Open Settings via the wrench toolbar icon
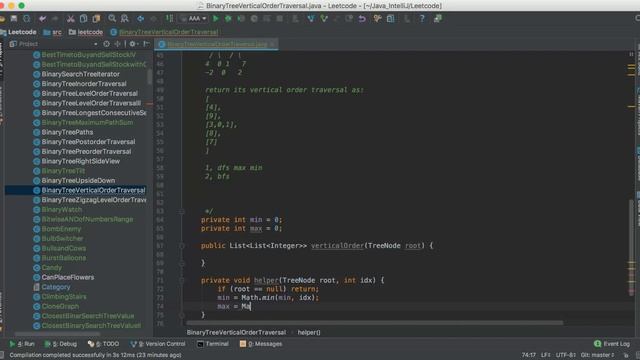The height and width of the screenshot is (360, 640). coord(378,19)
